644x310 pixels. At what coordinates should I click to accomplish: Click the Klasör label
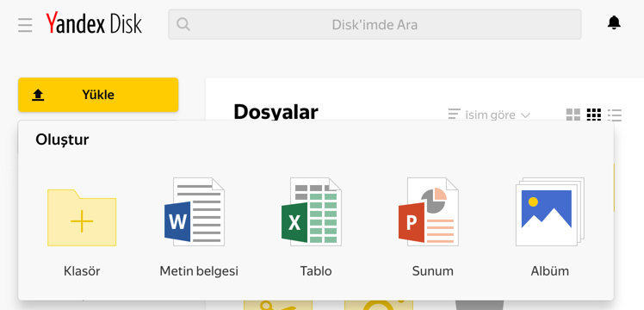[x=82, y=271]
